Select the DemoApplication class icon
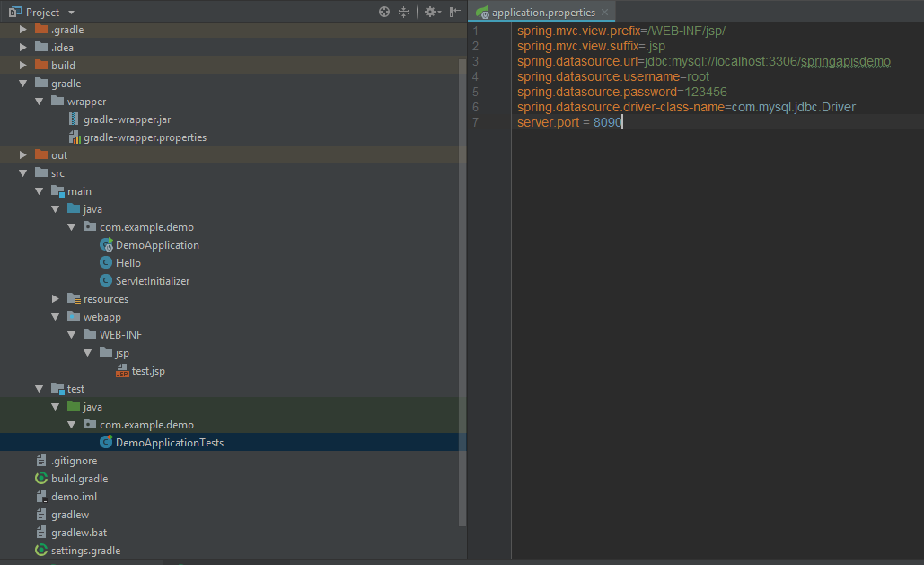The image size is (924, 565). pyautogui.click(x=106, y=245)
